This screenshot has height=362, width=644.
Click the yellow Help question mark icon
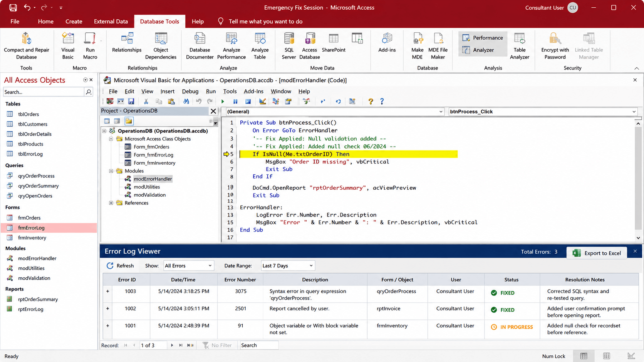[x=371, y=102]
